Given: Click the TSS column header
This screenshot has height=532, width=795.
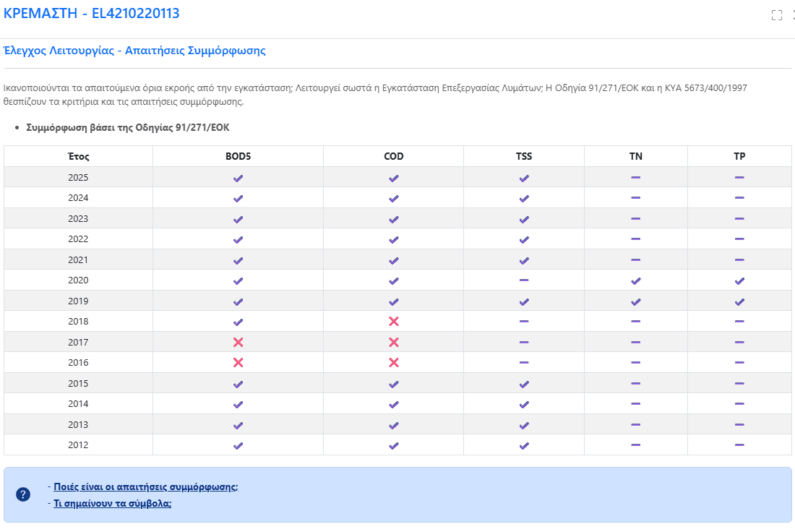Looking at the screenshot, I should (524, 156).
